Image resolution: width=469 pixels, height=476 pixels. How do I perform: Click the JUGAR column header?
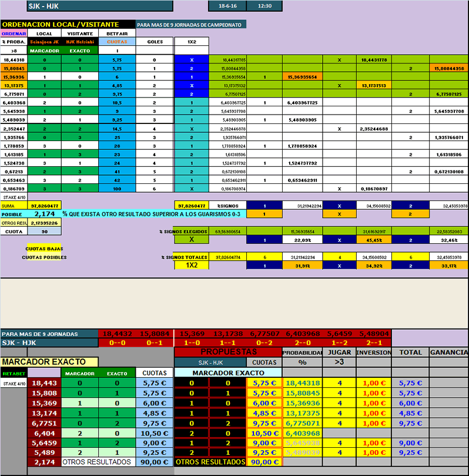(339, 352)
